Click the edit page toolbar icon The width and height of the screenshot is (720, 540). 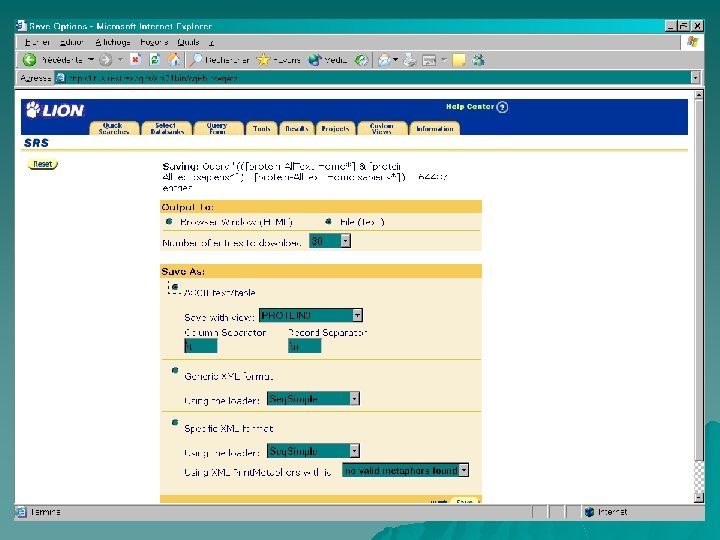(429, 60)
